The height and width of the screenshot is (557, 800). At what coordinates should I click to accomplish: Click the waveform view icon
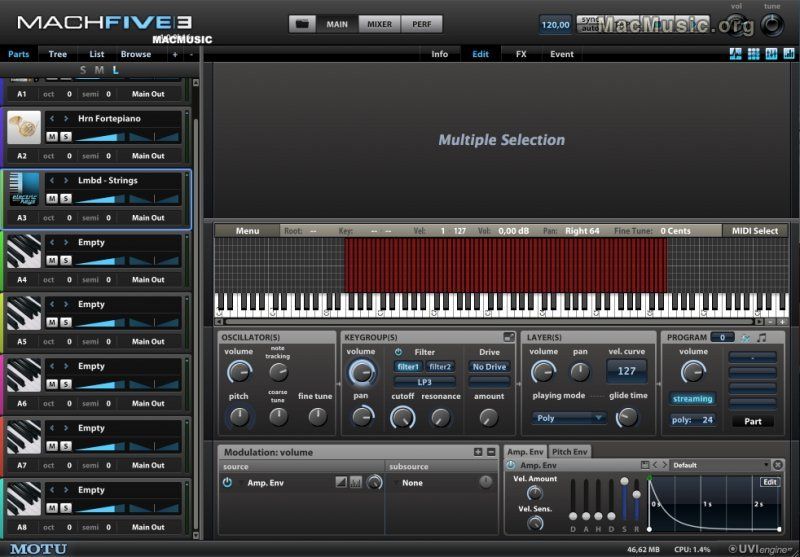[735, 54]
